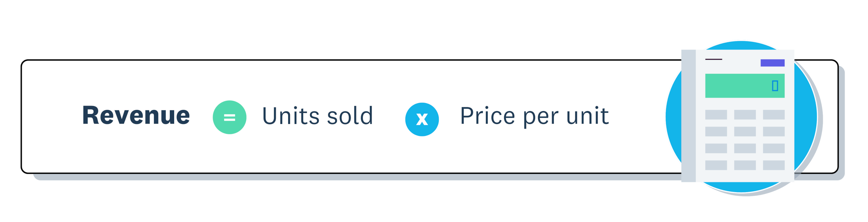Tap the first key in top calculator row

click(716, 115)
